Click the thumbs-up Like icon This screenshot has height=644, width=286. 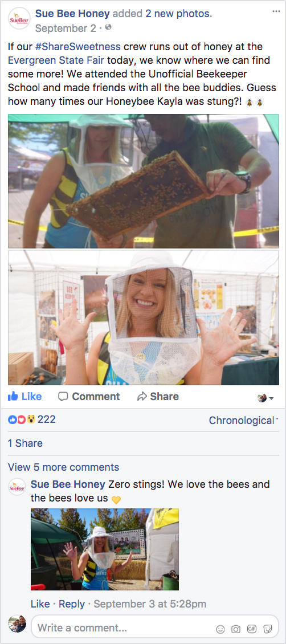click(13, 396)
